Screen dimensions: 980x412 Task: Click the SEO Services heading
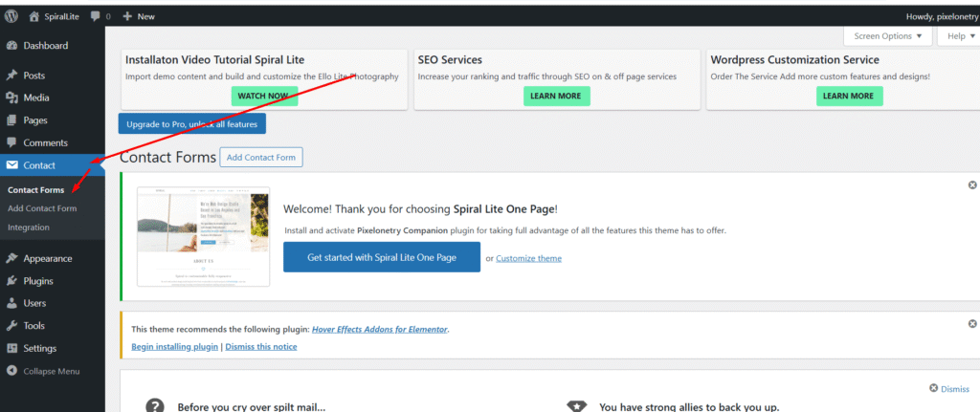coord(450,60)
